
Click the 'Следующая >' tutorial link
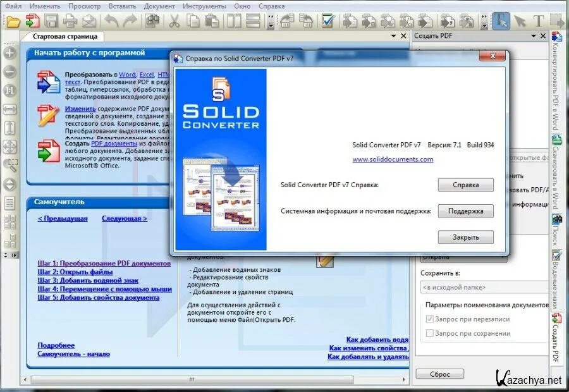pyautogui.click(x=125, y=219)
